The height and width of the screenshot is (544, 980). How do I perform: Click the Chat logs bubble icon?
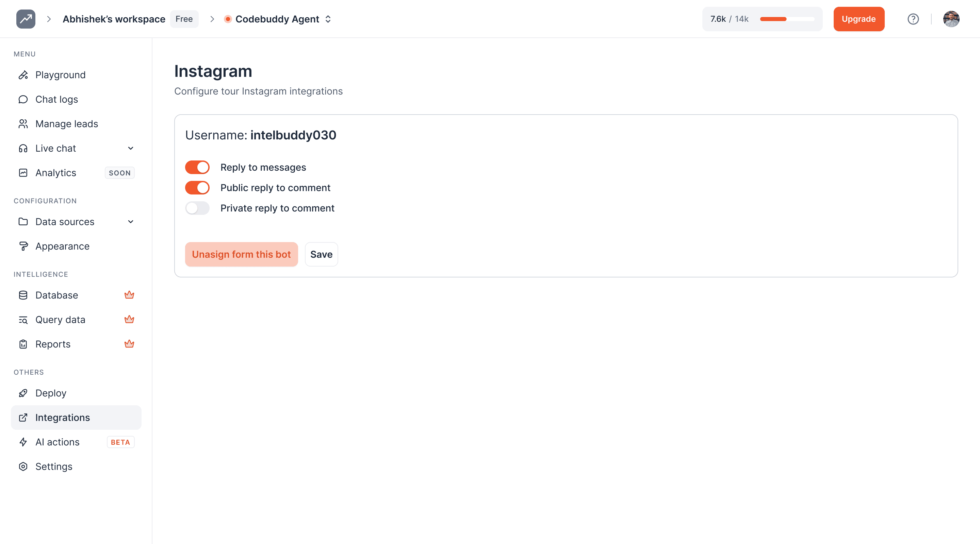[x=23, y=99]
